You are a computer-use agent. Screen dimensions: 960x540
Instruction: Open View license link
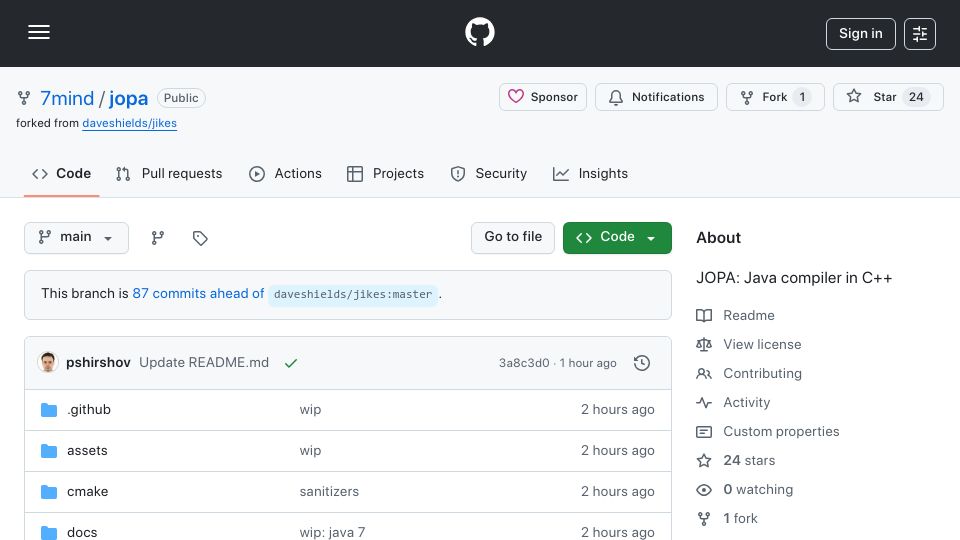pos(762,345)
